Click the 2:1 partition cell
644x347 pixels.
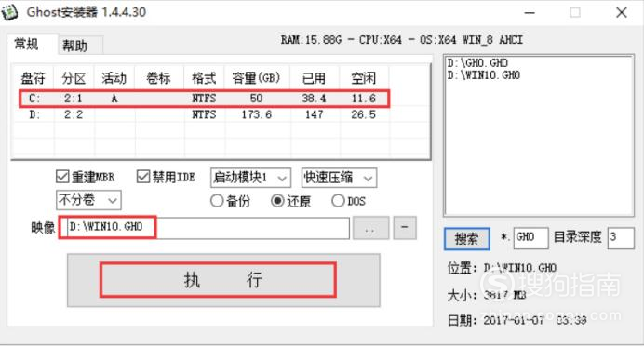pos(74,99)
